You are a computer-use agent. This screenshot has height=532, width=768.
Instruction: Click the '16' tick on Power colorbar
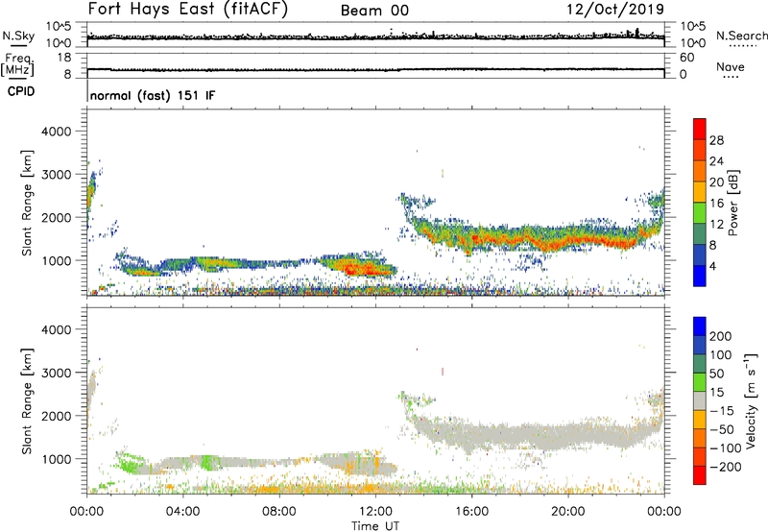point(716,203)
